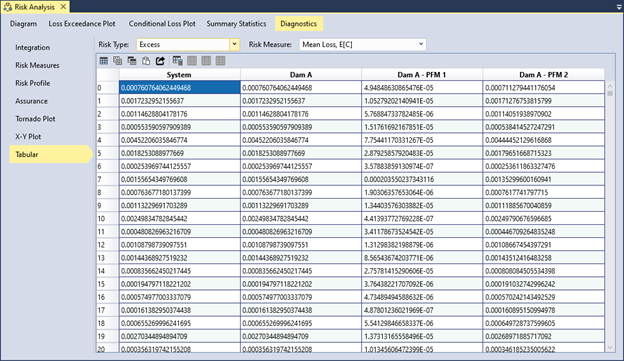
Task: Select cell 4.94848630865476E-05
Action: coord(422,88)
